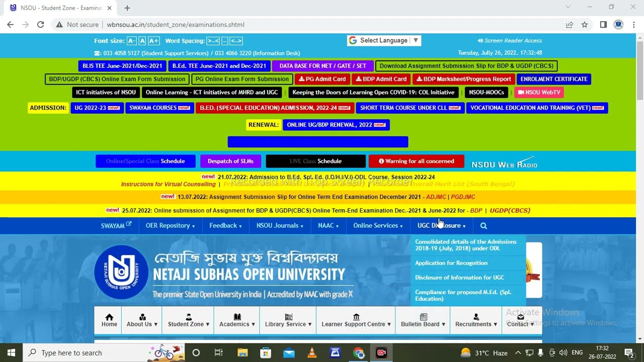
Task: Open Screen Reader Access link
Action: click(510, 41)
